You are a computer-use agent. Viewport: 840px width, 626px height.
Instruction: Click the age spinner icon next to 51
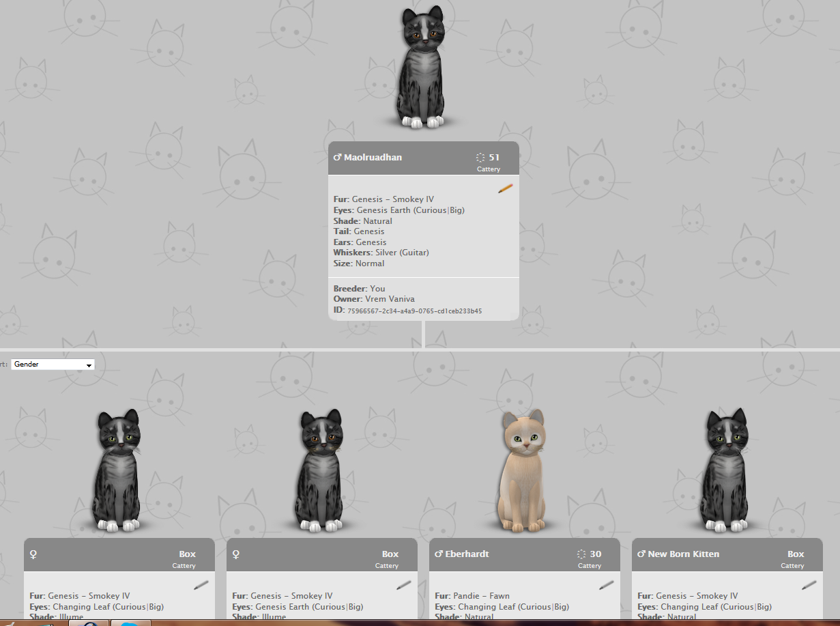click(480, 158)
